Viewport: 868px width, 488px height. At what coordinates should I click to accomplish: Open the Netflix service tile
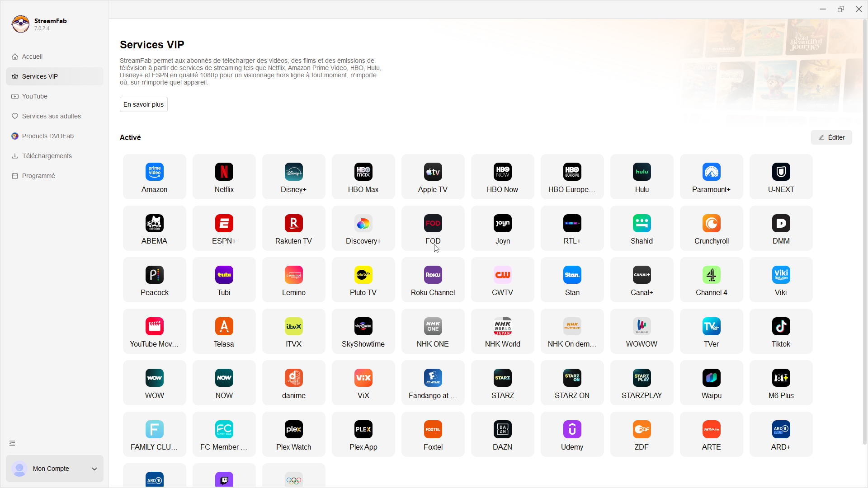pyautogui.click(x=224, y=177)
